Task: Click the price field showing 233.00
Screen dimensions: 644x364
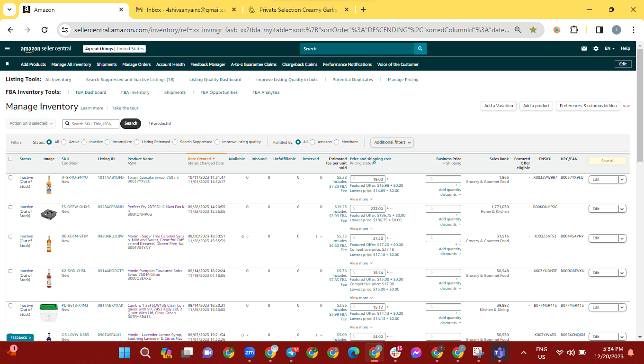Action: coord(367,209)
